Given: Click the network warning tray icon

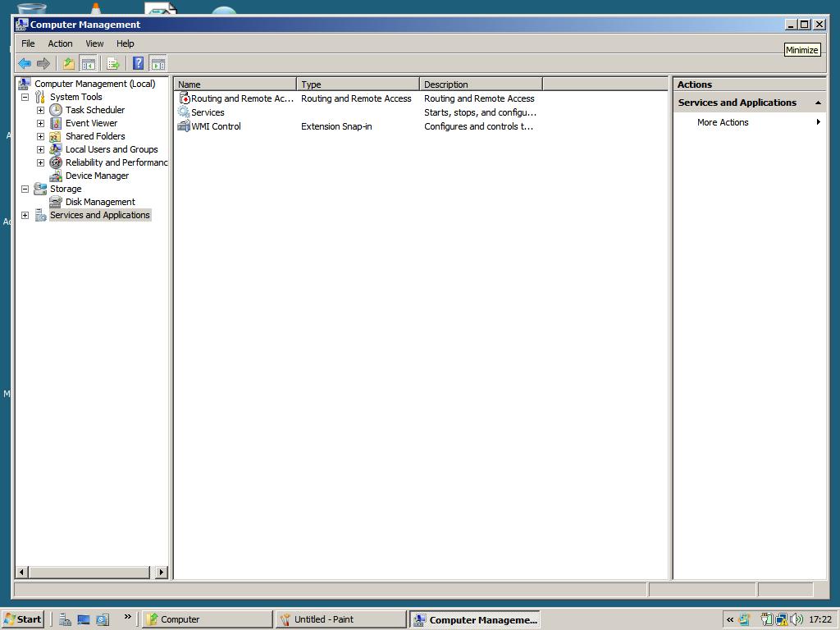Looking at the screenshot, I should pyautogui.click(x=782, y=619).
